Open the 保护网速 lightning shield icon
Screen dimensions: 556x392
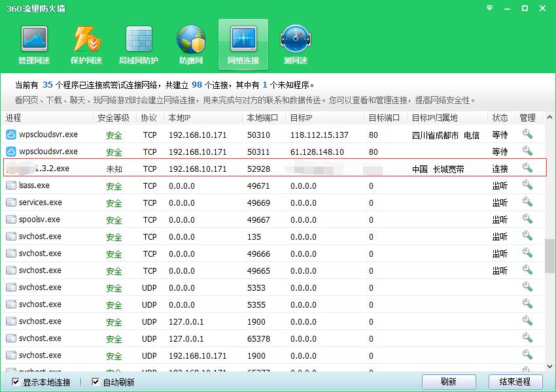86,44
